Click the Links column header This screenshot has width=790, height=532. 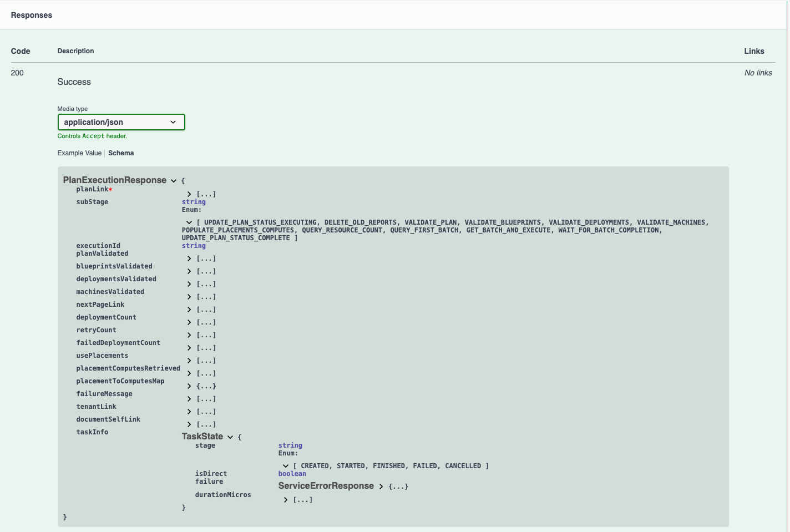[754, 51]
